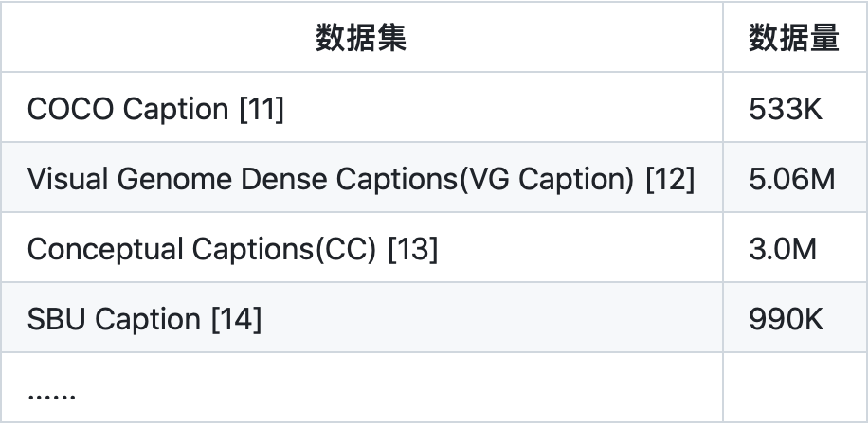Click the [11] reference in COCO row
This screenshot has width=868, height=426.
[x=262, y=109]
